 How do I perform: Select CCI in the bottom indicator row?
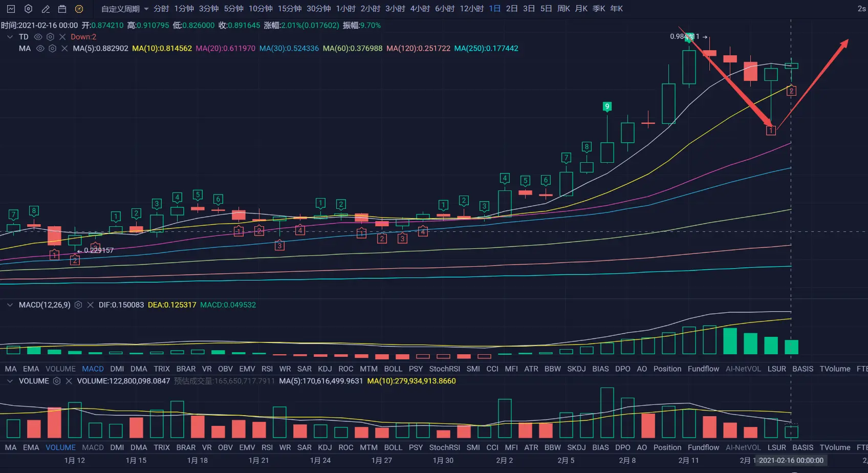pos(492,448)
